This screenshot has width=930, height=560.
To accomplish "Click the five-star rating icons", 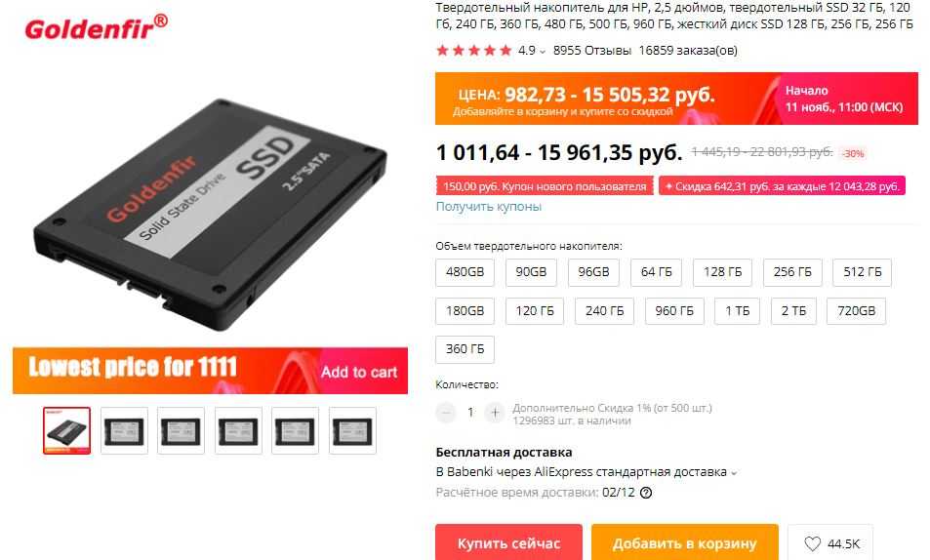I will tap(474, 51).
